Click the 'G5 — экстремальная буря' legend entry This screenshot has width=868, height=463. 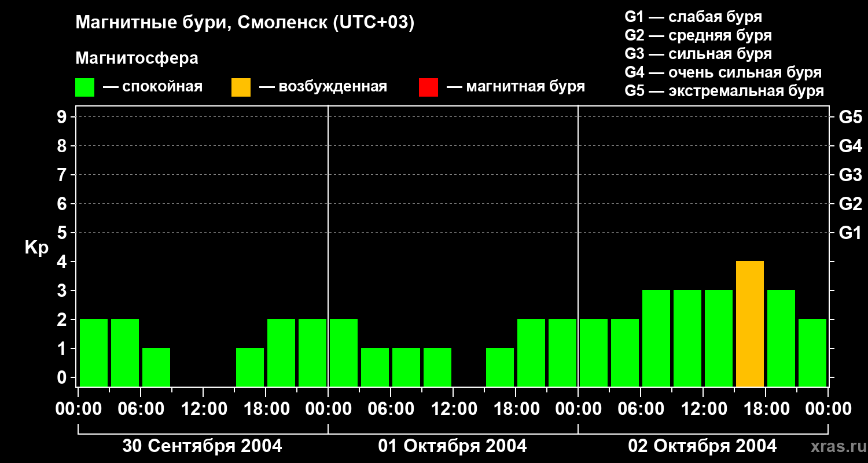(724, 91)
